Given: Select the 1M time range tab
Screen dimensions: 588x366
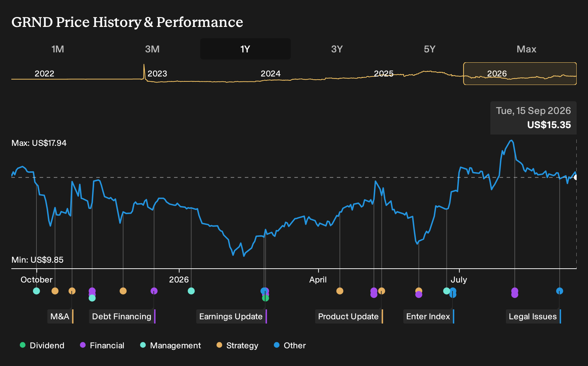Looking at the screenshot, I should [58, 49].
